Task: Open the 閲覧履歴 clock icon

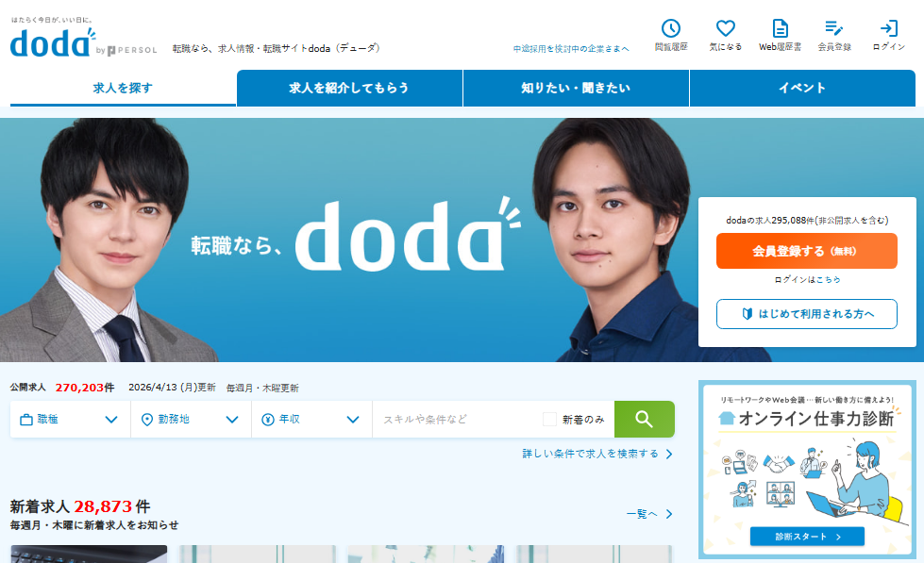Action: (671, 28)
